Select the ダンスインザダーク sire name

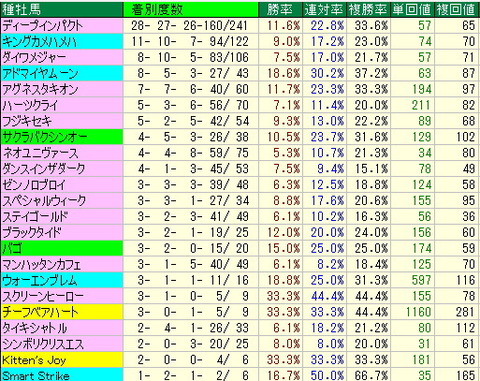point(44,169)
